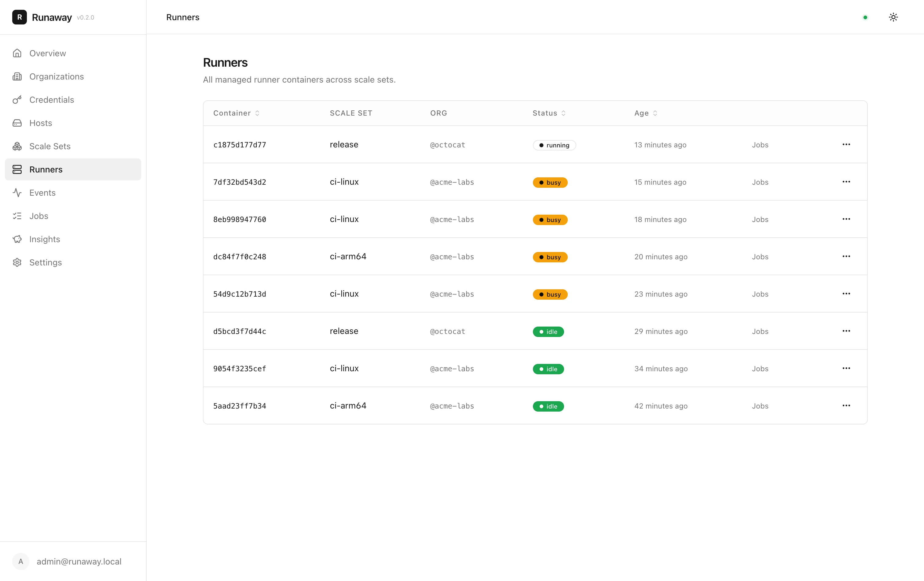
Task: Navigate to Credentials
Action: (73, 100)
